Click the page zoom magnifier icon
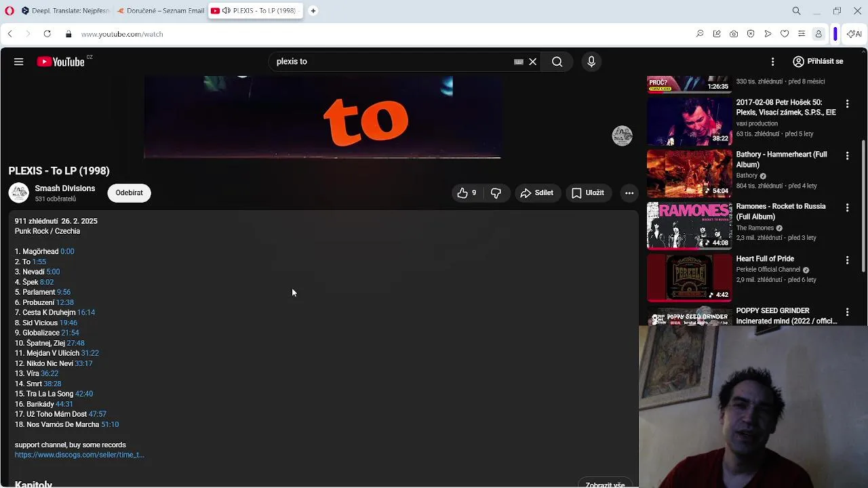 (x=700, y=34)
